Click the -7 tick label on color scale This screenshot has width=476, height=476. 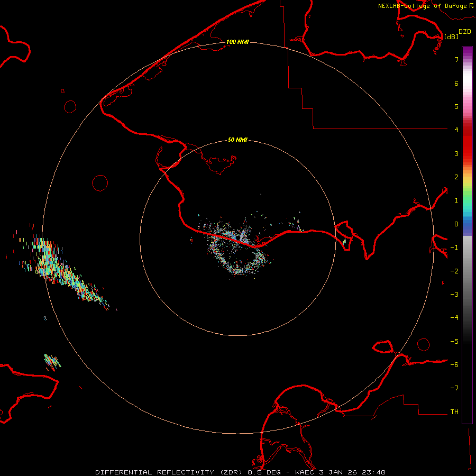point(454,388)
